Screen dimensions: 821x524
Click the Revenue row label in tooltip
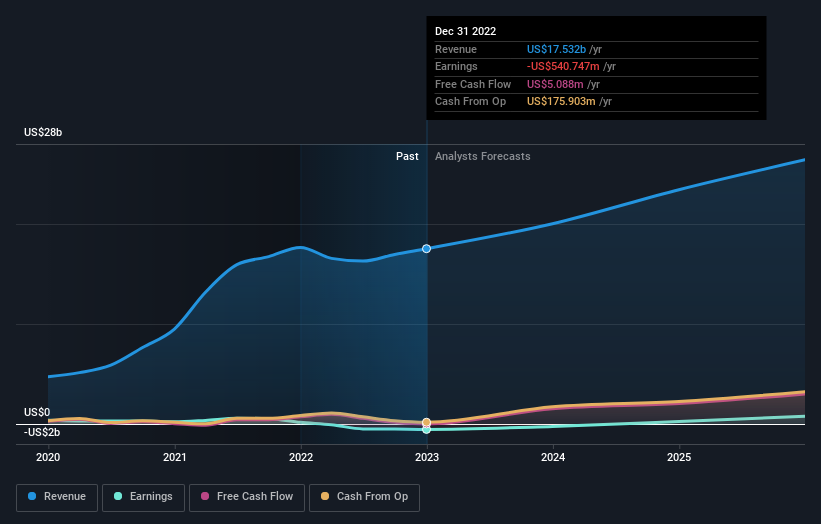(456, 49)
